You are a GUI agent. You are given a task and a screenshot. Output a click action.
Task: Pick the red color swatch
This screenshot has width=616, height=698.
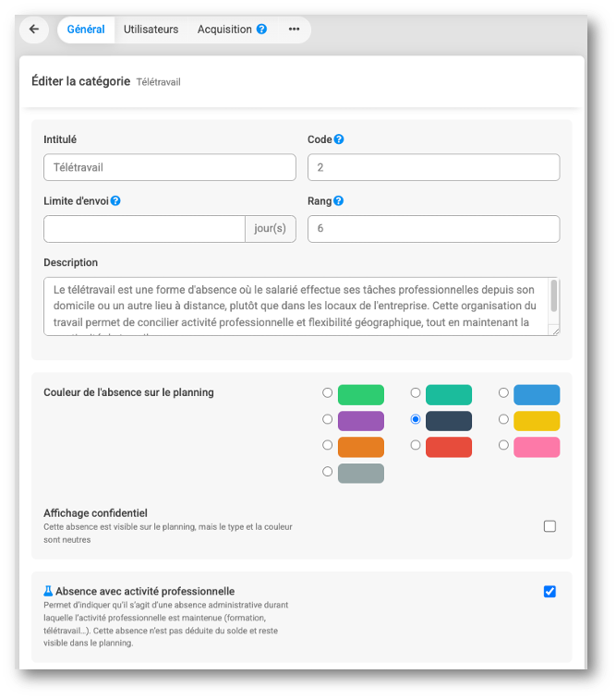[449, 447]
